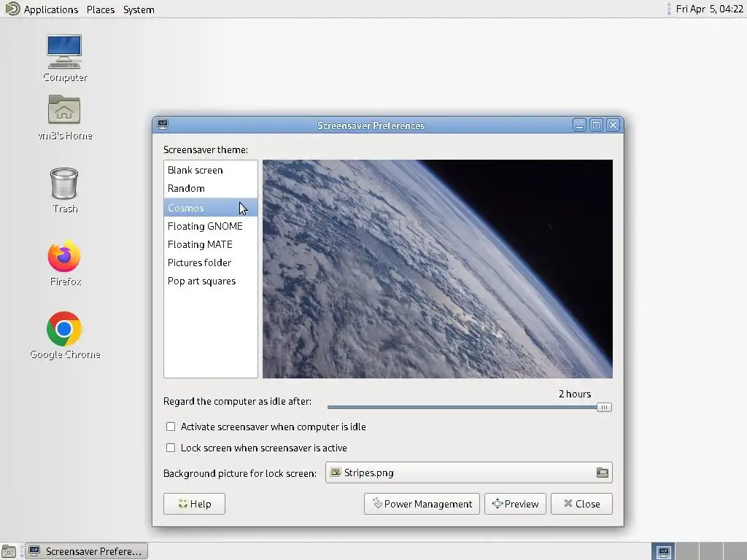Click the Earth screensaver preview image

click(x=438, y=269)
